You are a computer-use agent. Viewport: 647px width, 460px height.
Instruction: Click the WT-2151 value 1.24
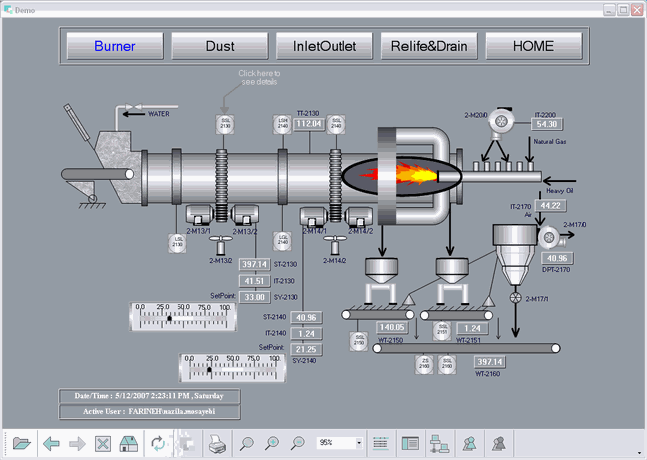pos(472,328)
